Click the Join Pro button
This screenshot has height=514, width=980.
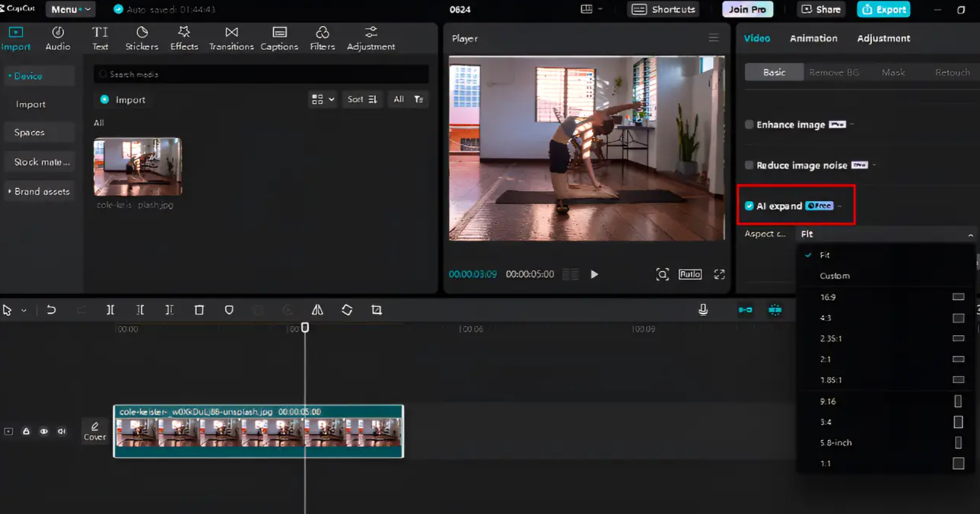[x=747, y=9]
